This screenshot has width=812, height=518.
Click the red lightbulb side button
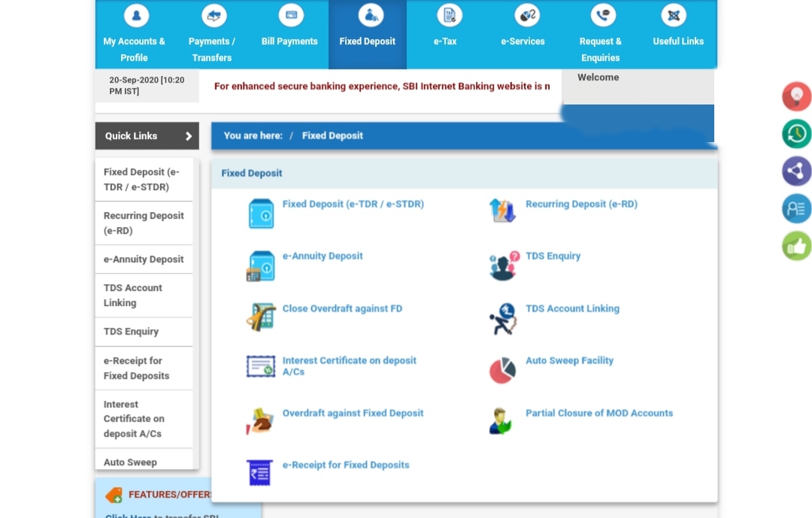pyautogui.click(x=796, y=96)
